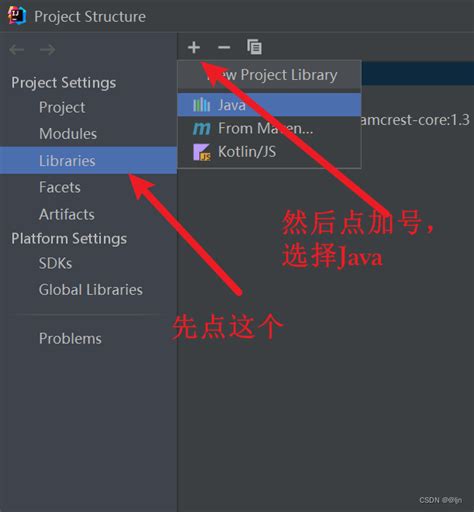
Task: Open the Modules settings page
Action: 68,134
